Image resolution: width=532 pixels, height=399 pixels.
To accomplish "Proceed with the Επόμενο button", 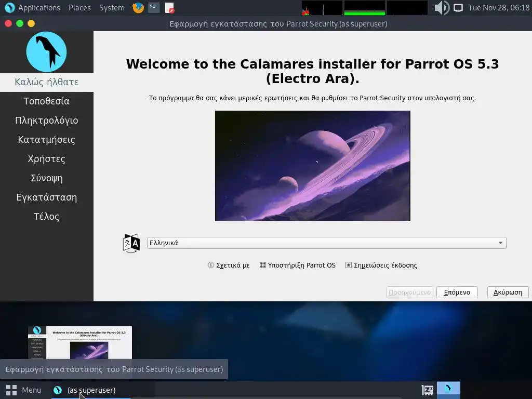I will [457, 292].
